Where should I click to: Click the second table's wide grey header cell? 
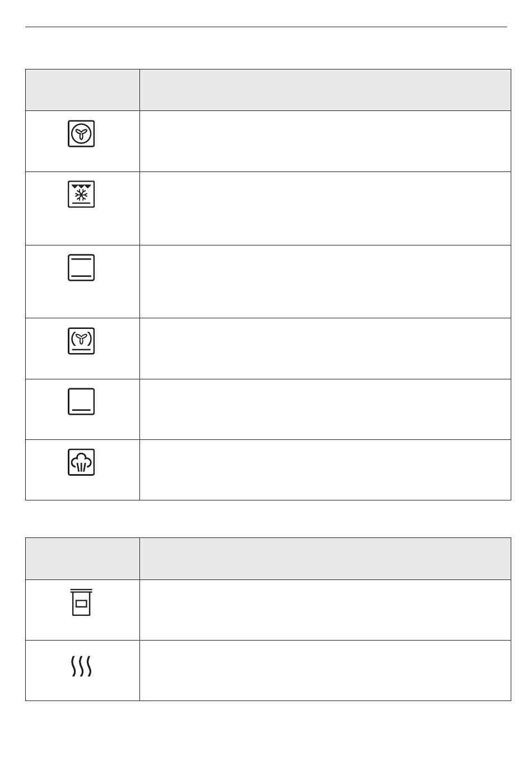[325, 559]
